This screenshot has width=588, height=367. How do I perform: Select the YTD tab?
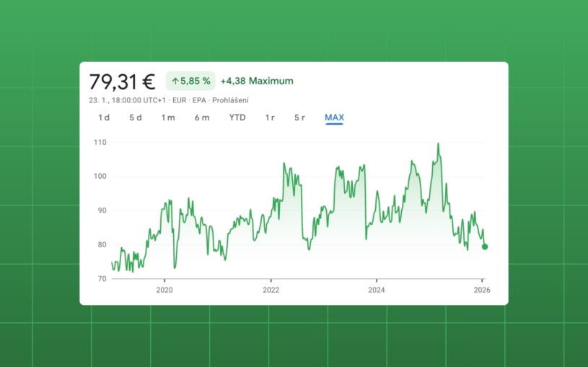click(x=237, y=118)
